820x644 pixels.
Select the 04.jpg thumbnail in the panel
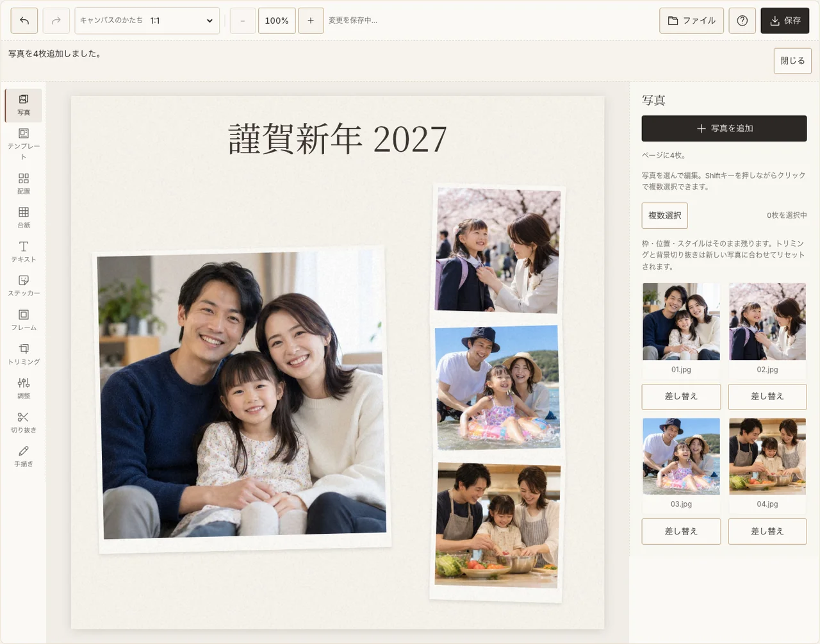[x=767, y=456]
